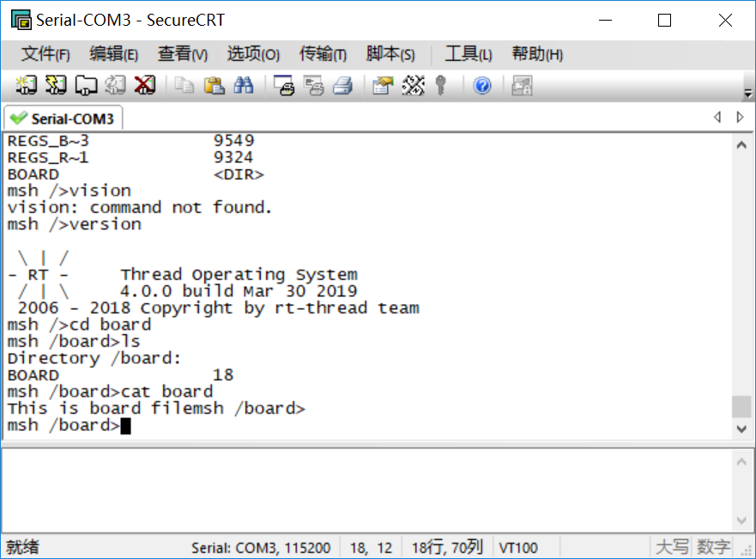The height and width of the screenshot is (559, 756).
Task: Select the Serial-COM3 session tab
Action: point(64,118)
